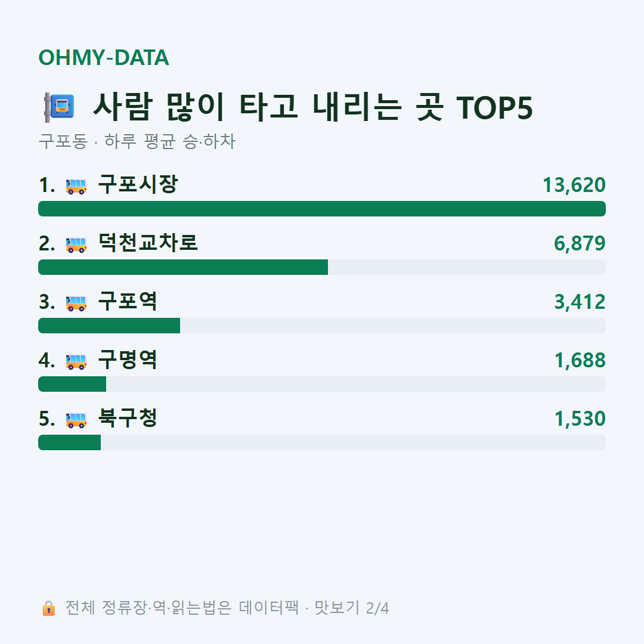Click the bus icon next to 구포시장

76,186
